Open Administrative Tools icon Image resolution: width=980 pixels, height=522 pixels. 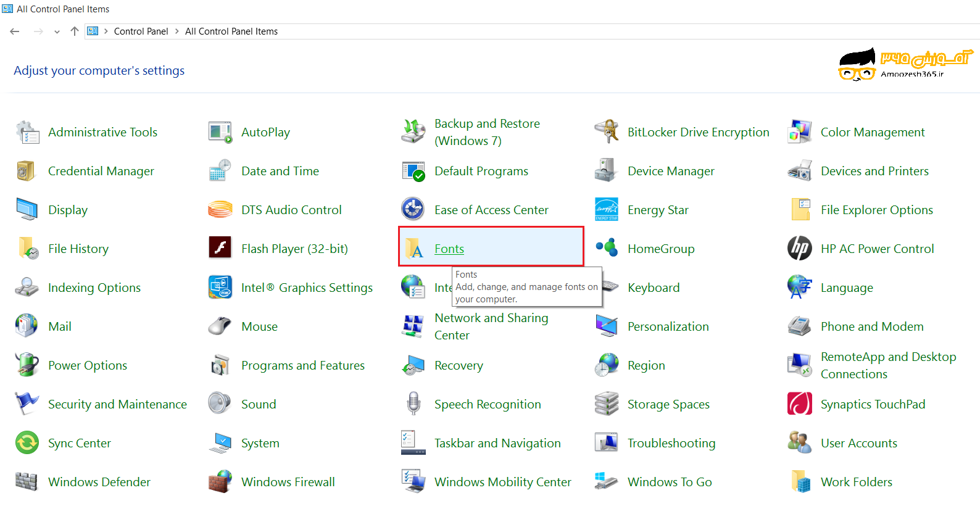27,132
